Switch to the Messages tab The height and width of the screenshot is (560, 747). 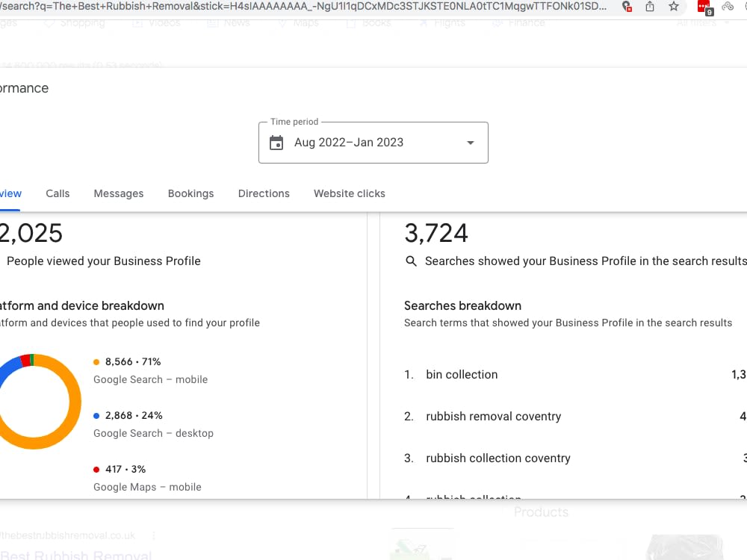coord(119,193)
